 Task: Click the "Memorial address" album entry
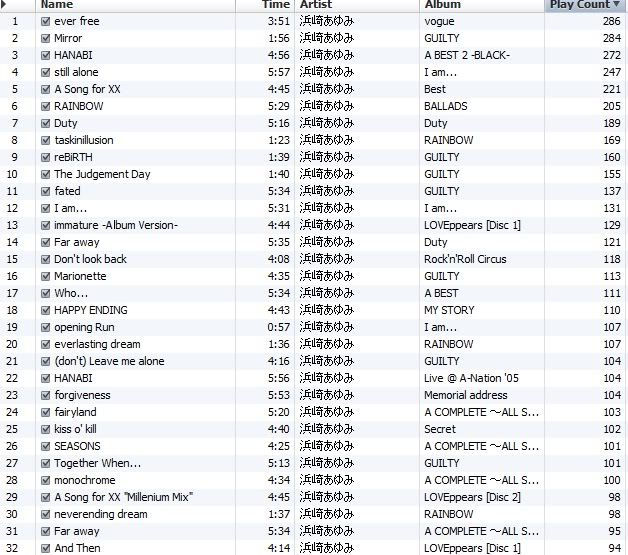coord(465,395)
